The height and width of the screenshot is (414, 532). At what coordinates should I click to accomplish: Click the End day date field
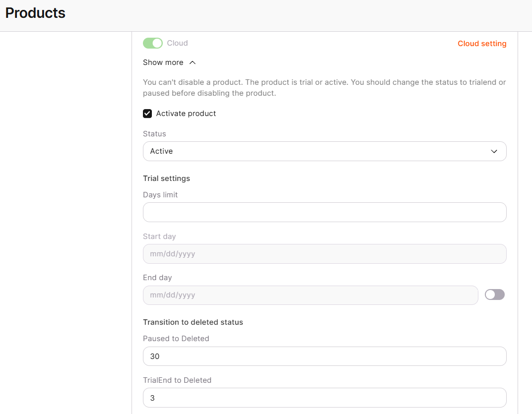[x=311, y=295]
